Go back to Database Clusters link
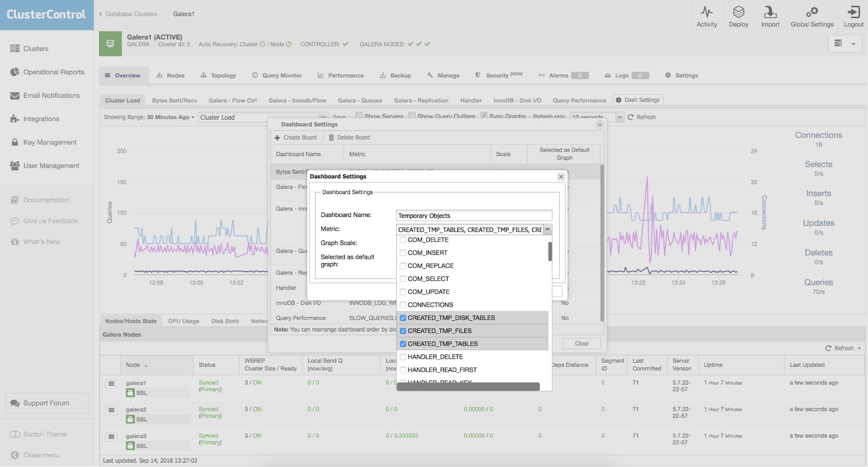The width and height of the screenshot is (868, 467). (128, 14)
